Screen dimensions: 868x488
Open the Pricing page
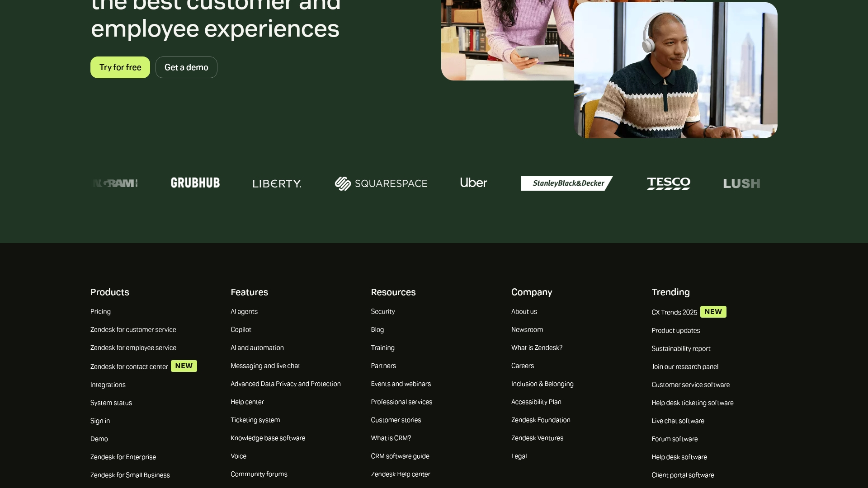[x=100, y=311]
